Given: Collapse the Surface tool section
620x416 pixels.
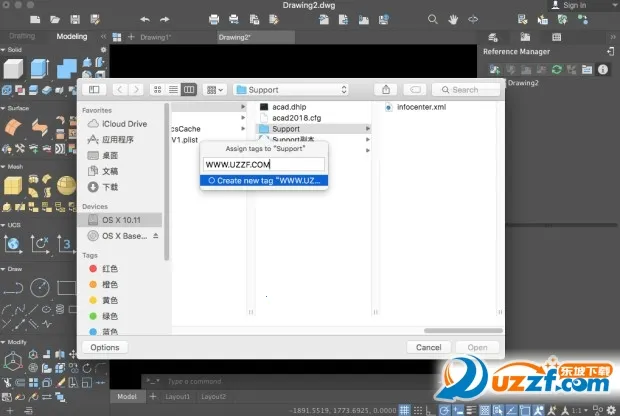Looking at the screenshot, I should (x=4, y=107).
